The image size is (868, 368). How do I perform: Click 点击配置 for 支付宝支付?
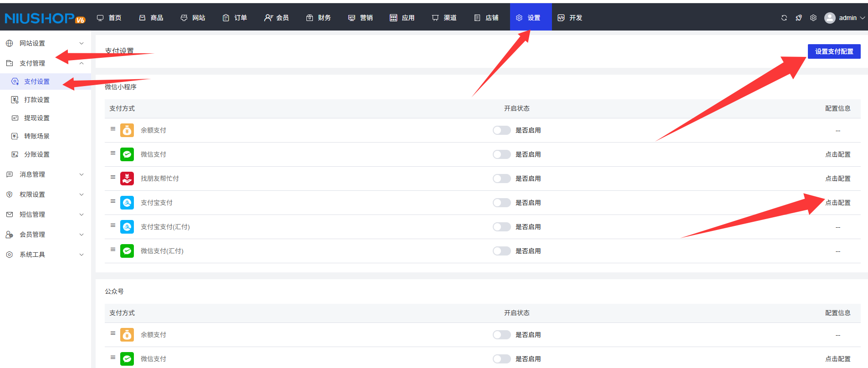point(838,203)
